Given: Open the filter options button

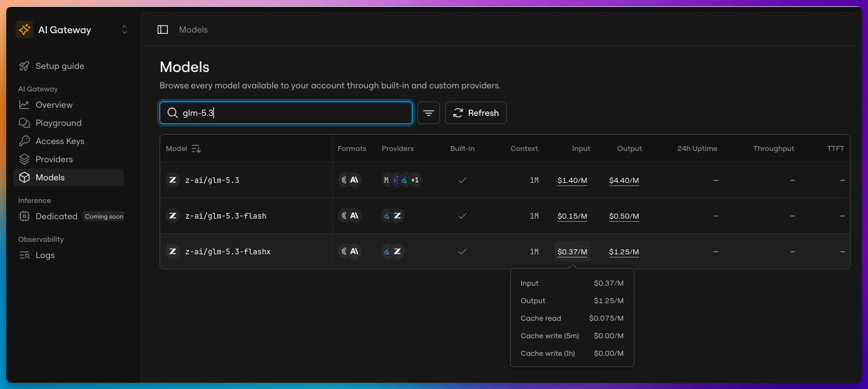Looking at the screenshot, I should (x=429, y=113).
